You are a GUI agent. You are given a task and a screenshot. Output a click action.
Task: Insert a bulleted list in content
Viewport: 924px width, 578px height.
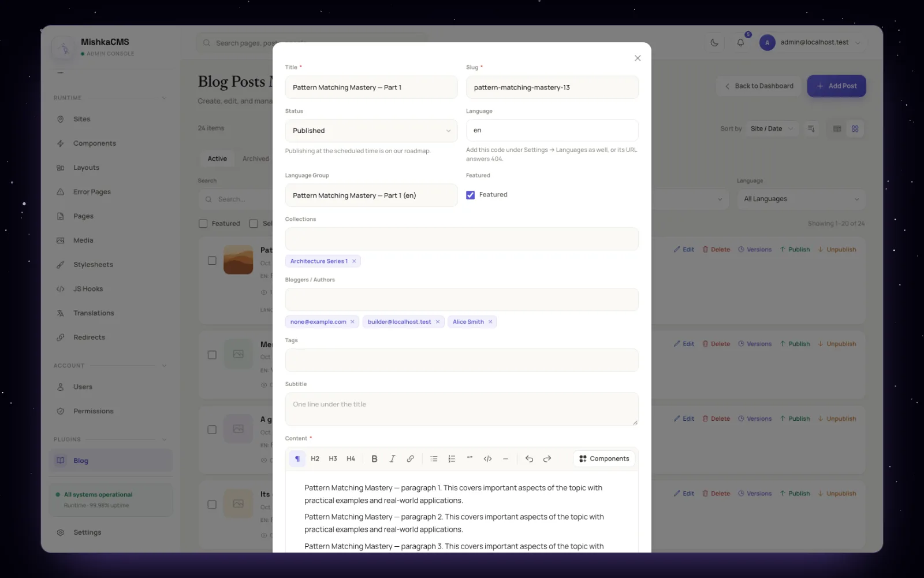(x=434, y=459)
